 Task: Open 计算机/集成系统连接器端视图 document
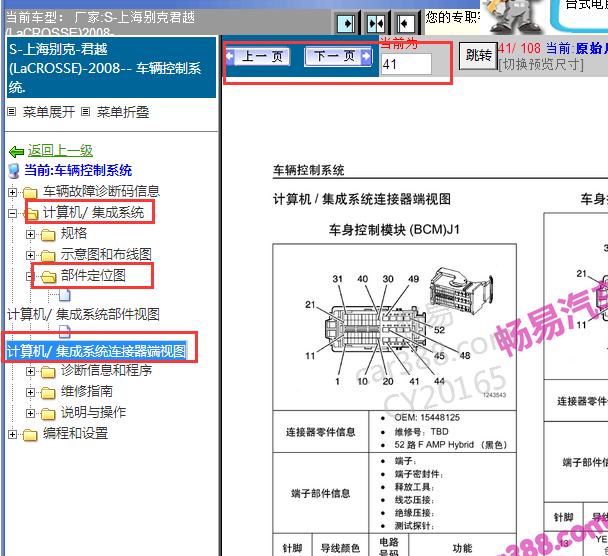(x=97, y=351)
